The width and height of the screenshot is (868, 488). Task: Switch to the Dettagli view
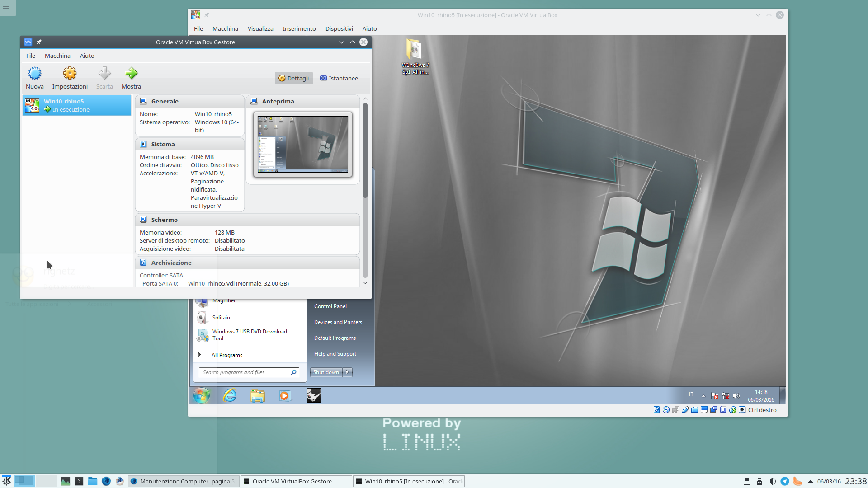point(294,78)
